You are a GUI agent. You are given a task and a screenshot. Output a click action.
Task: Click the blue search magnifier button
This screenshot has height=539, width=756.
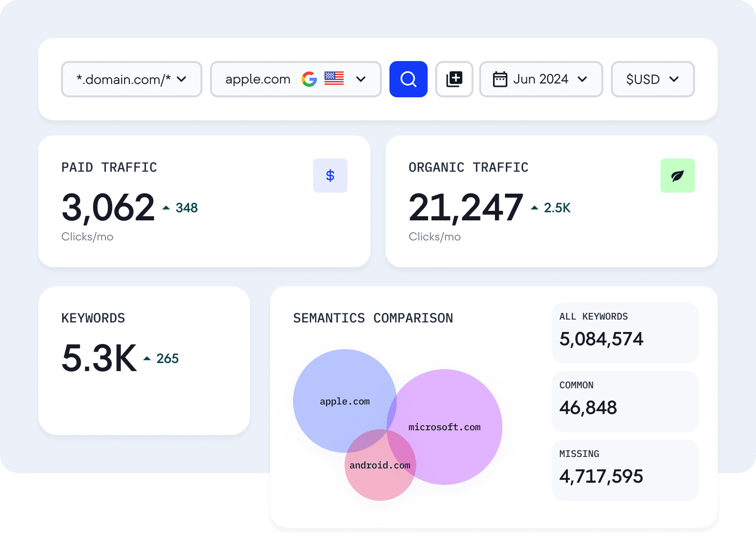pyautogui.click(x=408, y=79)
